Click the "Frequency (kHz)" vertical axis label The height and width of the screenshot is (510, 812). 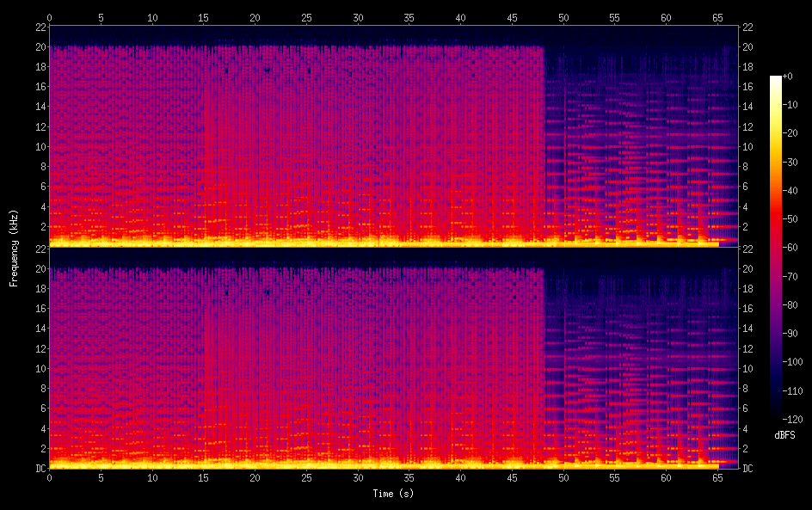(14, 247)
